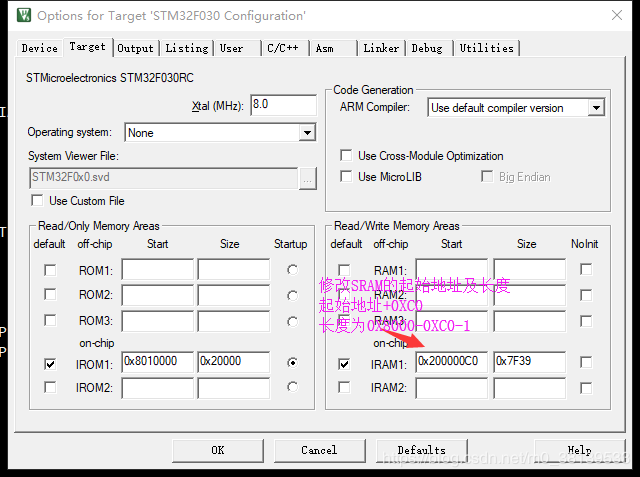Edit the IRAM1 Size field 0x7F39
This screenshot has height=477, width=640.
tap(530, 362)
